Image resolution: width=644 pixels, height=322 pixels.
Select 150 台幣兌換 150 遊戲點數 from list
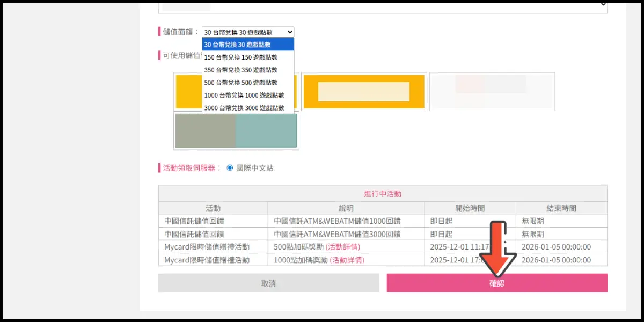(x=248, y=57)
